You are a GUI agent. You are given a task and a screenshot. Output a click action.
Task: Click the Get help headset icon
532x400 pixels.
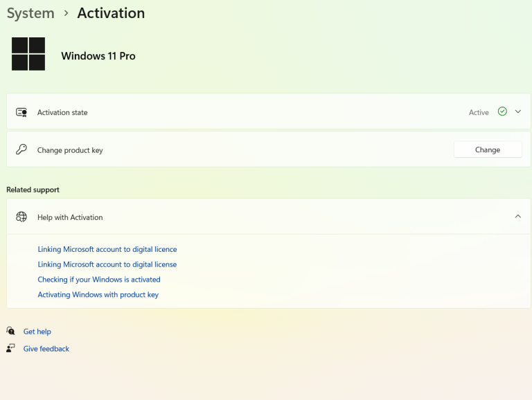[10, 331]
